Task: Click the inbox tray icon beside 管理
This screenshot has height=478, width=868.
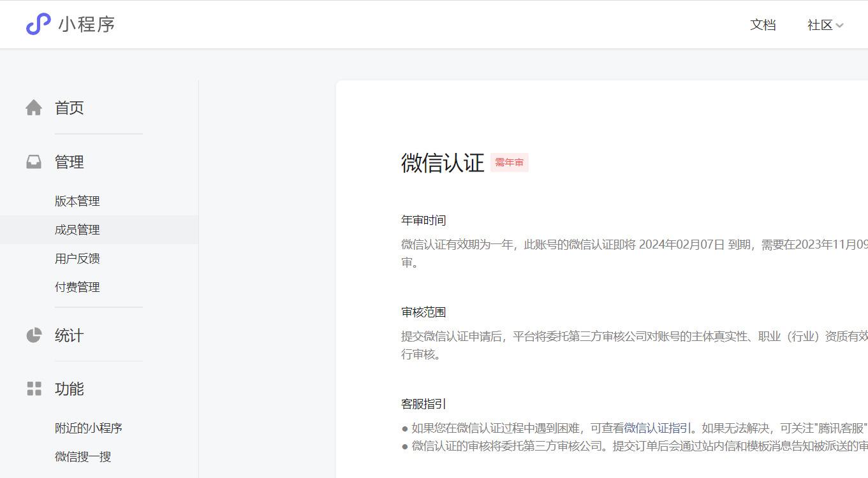Action: coord(34,162)
